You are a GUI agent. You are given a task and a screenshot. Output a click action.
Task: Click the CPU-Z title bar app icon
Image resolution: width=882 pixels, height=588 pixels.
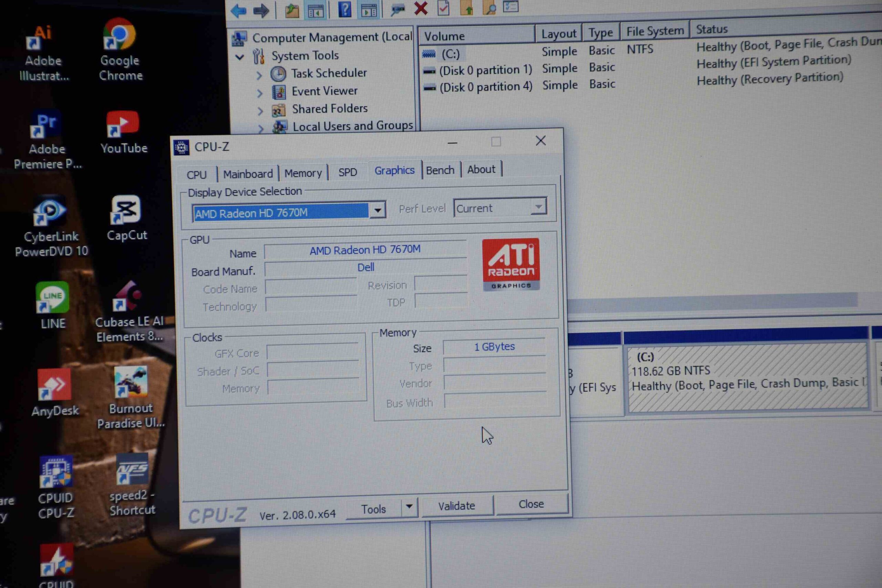(182, 147)
